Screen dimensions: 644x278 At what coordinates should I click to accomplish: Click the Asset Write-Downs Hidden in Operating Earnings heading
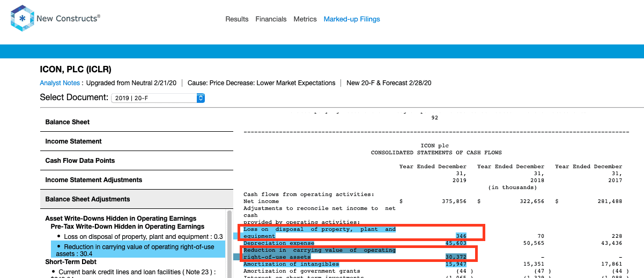tap(121, 219)
